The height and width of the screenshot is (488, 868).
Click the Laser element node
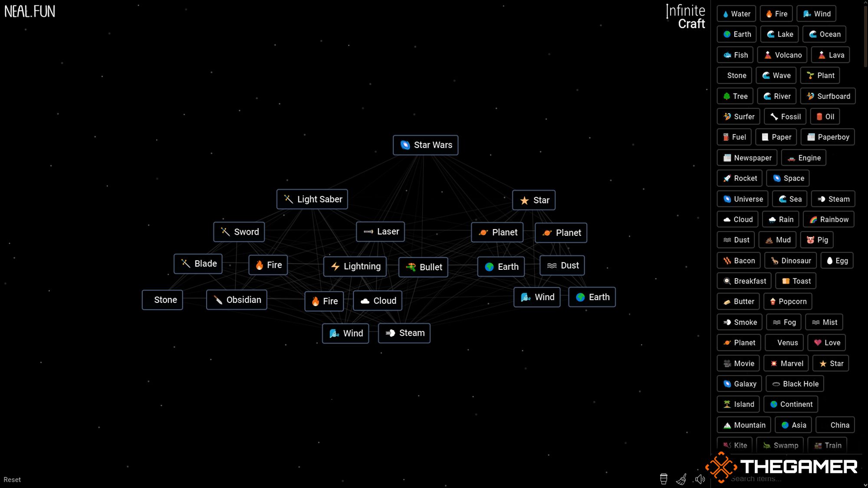[380, 231]
